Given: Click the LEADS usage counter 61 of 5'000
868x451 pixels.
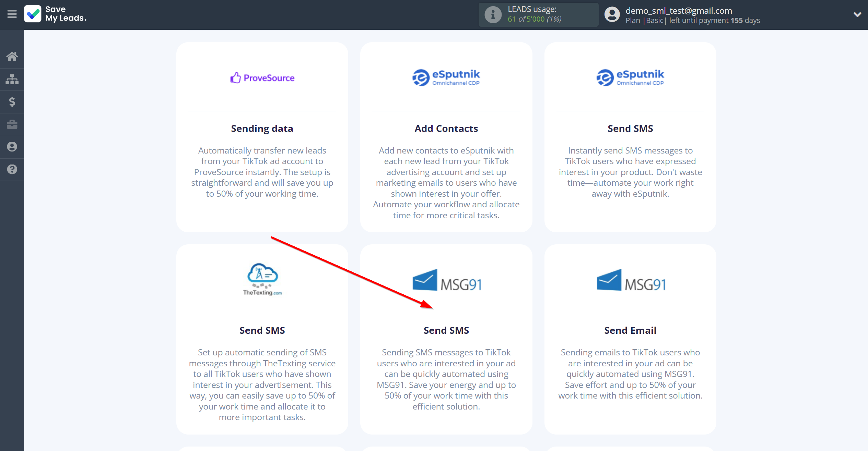Looking at the screenshot, I should 535,19.
